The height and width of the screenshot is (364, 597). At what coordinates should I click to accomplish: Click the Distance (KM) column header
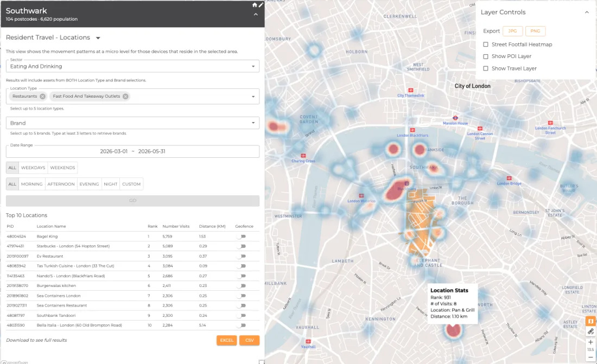[x=212, y=227]
